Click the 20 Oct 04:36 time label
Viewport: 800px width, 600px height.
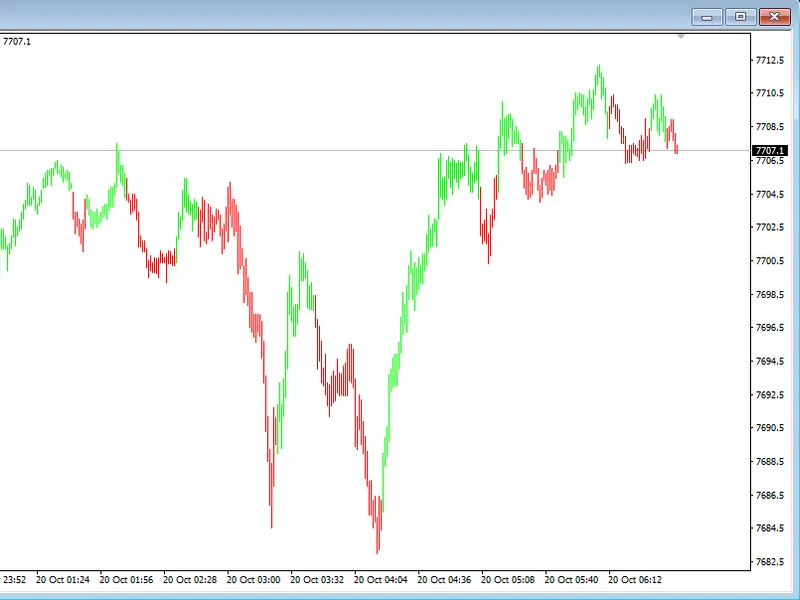click(444, 580)
